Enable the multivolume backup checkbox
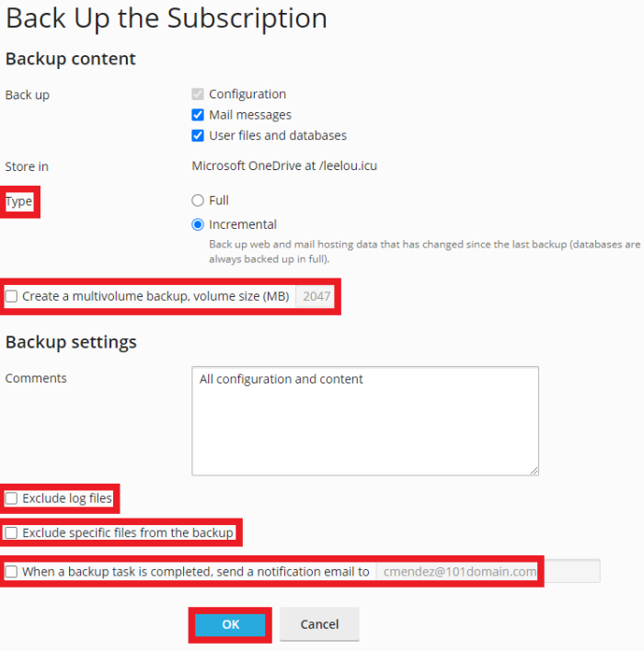Image resolution: width=644 pixels, height=651 pixels. click(x=12, y=296)
